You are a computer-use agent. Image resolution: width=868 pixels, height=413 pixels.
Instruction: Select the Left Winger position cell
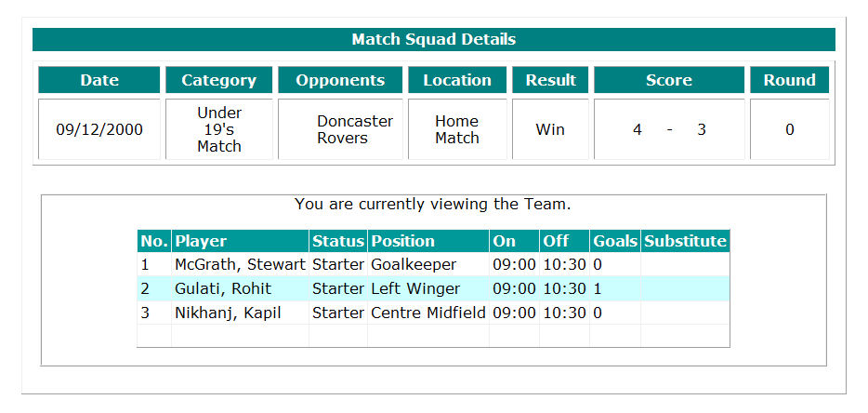pos(427,289)
